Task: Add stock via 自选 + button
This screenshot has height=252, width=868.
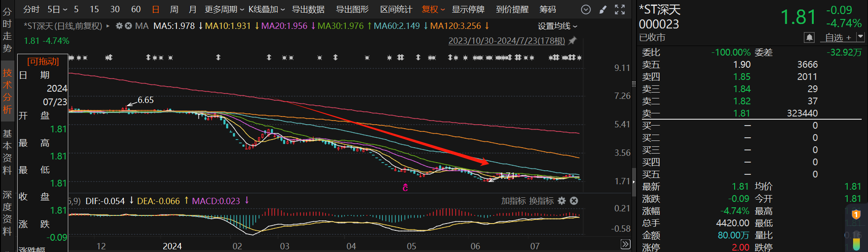Action: point(838,37)
